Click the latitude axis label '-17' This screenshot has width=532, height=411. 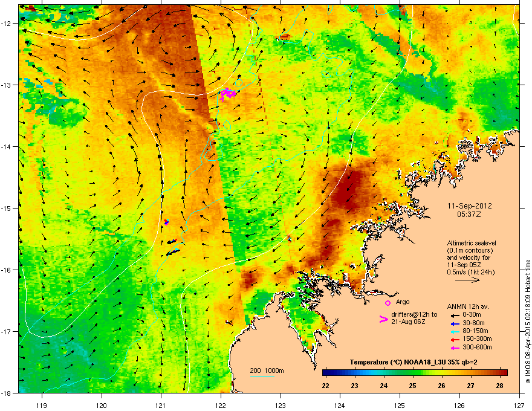pyautogui.click(x=6, y=331)
